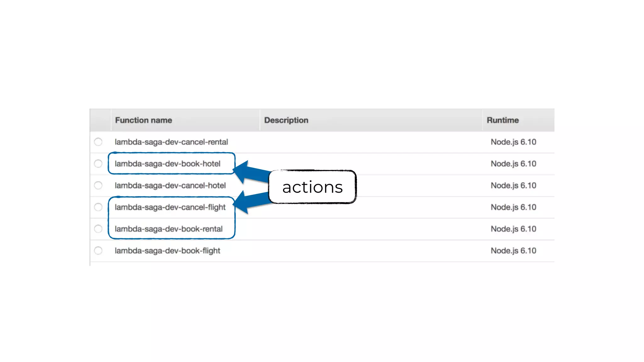Image resolution: width=644 pixels, height=362 pixels.
Task: Sort by Description column header
Action: 286,120
